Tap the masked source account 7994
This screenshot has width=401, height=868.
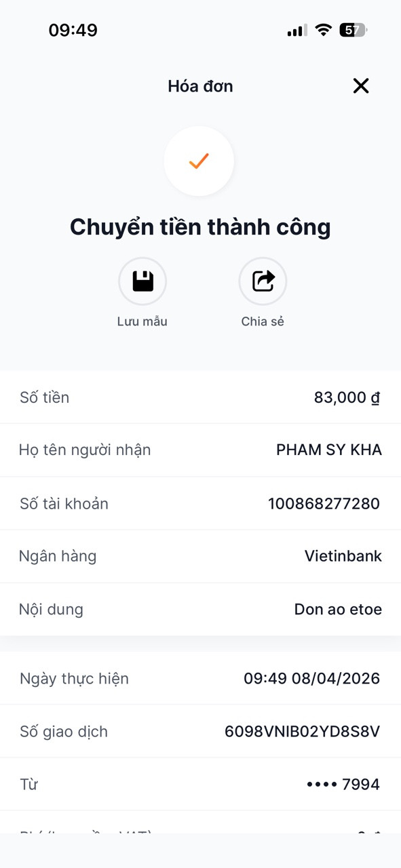click(x=343, y=785)
